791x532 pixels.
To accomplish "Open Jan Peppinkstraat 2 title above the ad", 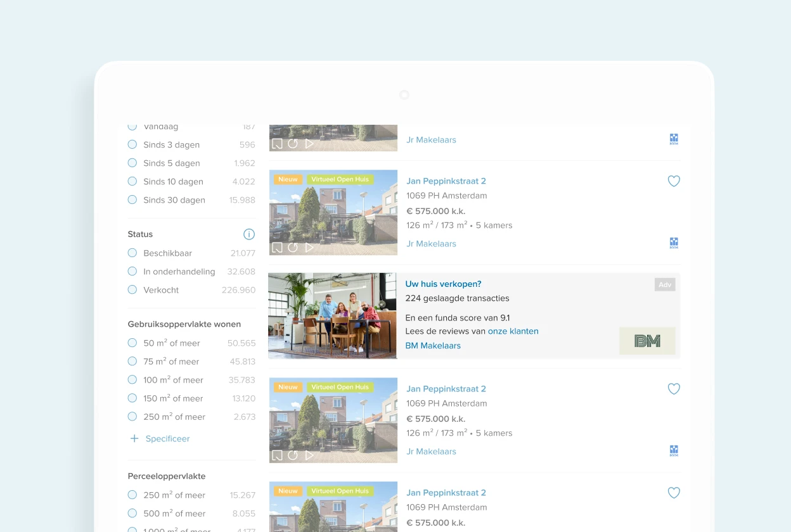I will 446,181.
